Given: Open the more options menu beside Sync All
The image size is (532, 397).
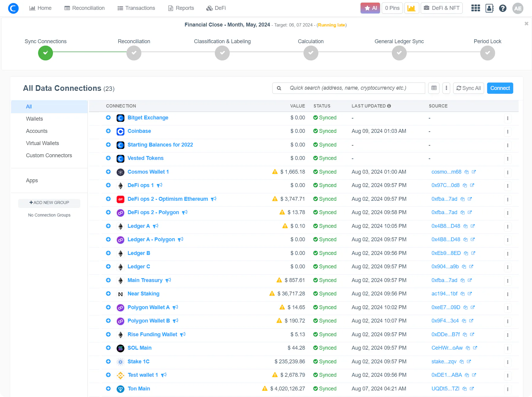Looking at the screenshot, I should [446, 88].
